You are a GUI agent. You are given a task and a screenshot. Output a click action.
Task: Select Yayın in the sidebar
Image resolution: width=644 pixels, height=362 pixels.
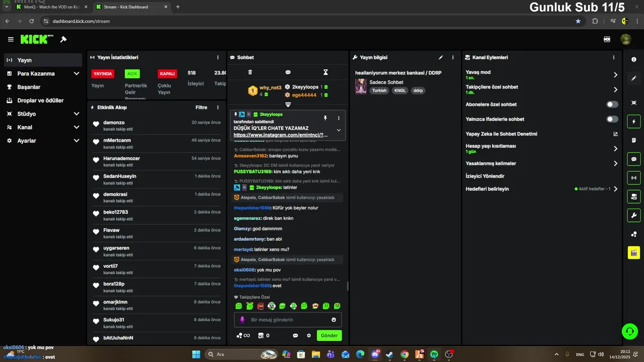point(42,60)
